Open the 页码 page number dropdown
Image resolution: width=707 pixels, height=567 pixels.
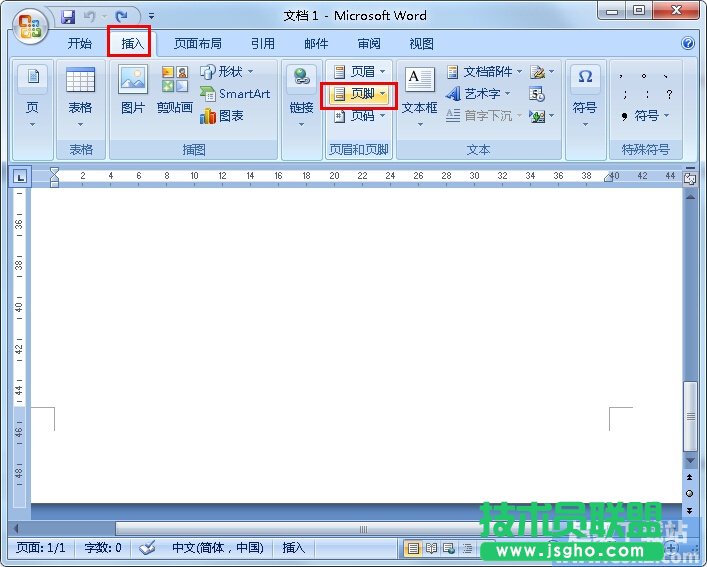click(359, 116)
